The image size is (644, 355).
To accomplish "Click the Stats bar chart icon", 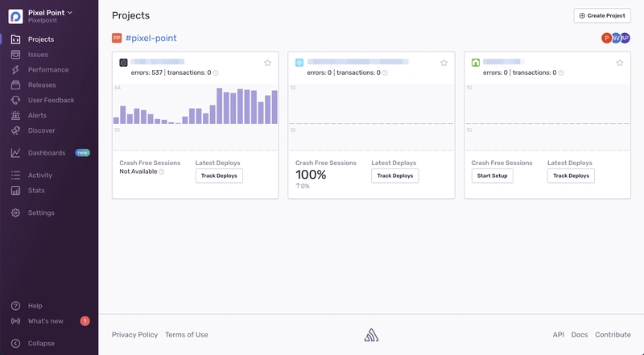I will [15, 190].
